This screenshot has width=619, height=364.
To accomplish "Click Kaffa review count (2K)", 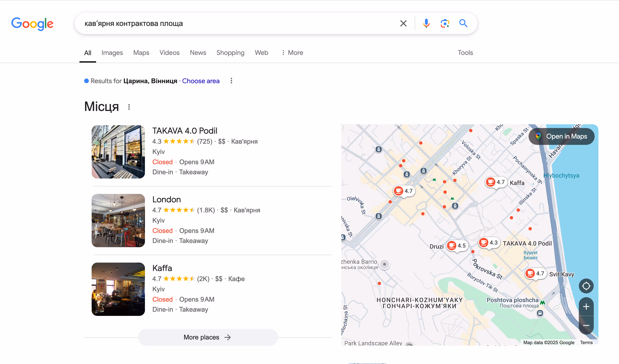I will click(x=203, y=279).
